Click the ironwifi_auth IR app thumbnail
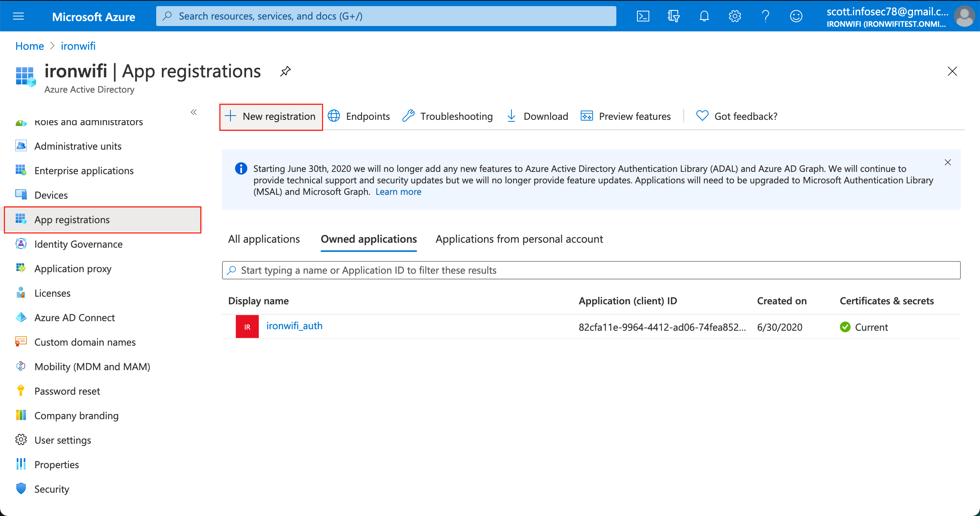Screen dimensions: 980x516 pos(247,327)
